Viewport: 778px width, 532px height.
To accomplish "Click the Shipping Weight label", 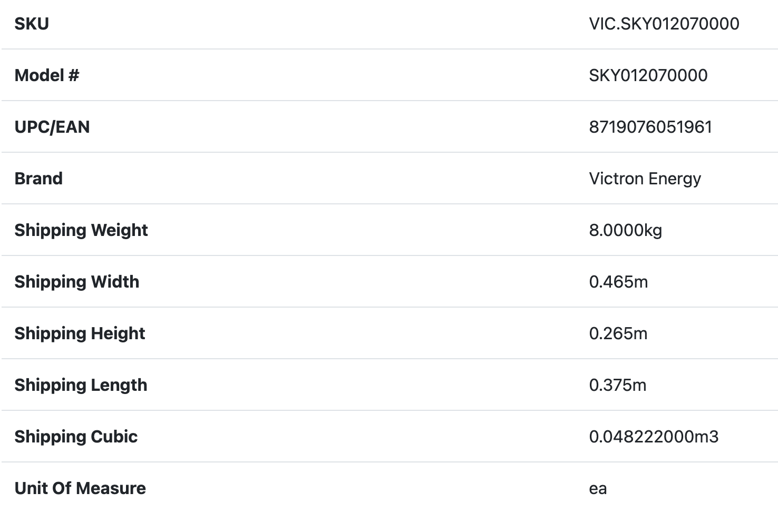I will 81,230.
